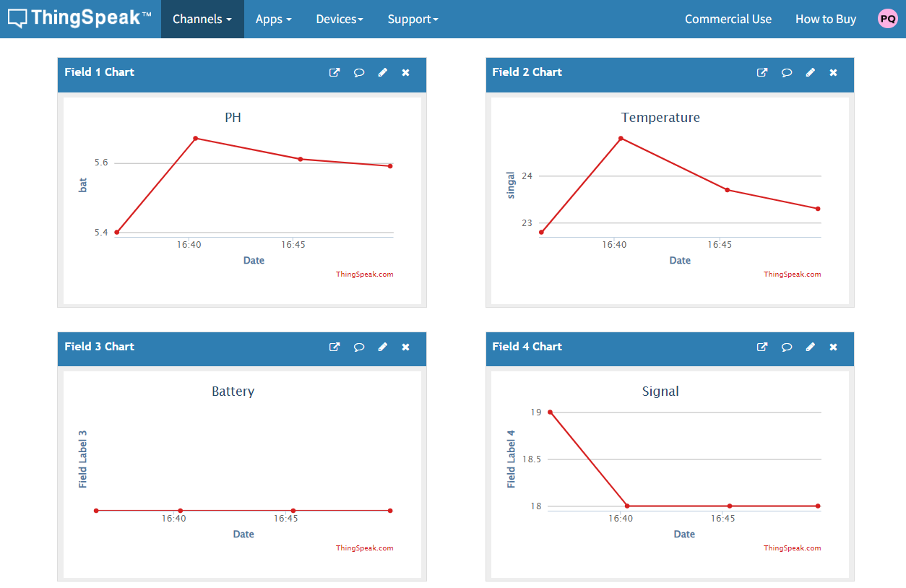Expand the Channels dropdown menu
Screen dimensions: 906x588
[202, 19]
